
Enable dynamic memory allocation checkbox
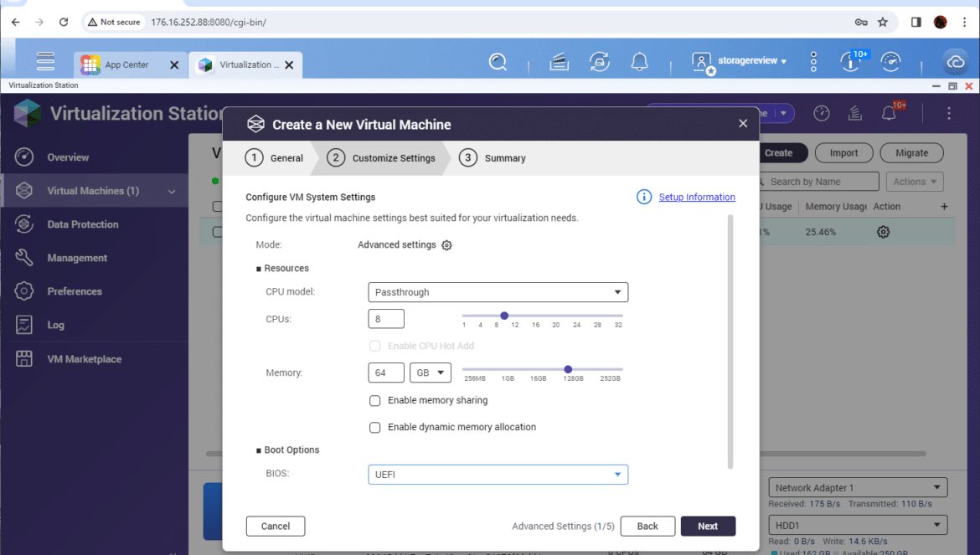pyautogui.click(x=375, y=428)
